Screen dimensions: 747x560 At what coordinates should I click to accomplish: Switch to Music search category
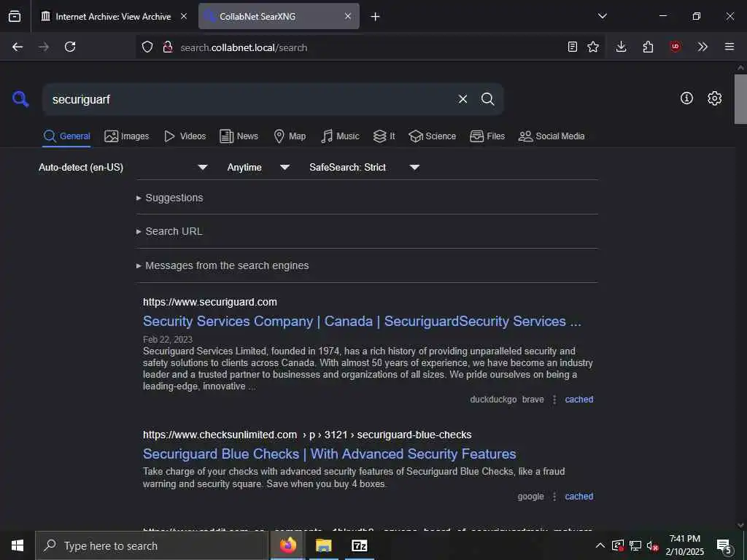pos(340,136)
